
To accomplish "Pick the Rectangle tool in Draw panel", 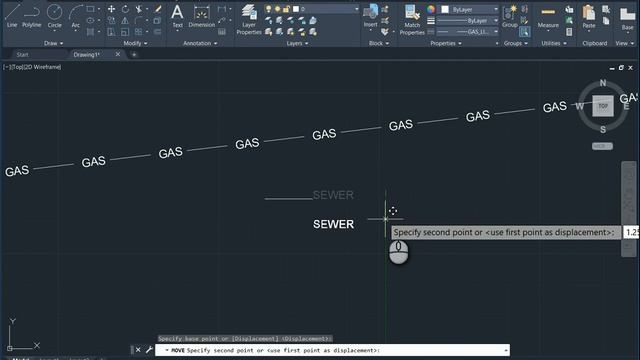I will [90, 9].
